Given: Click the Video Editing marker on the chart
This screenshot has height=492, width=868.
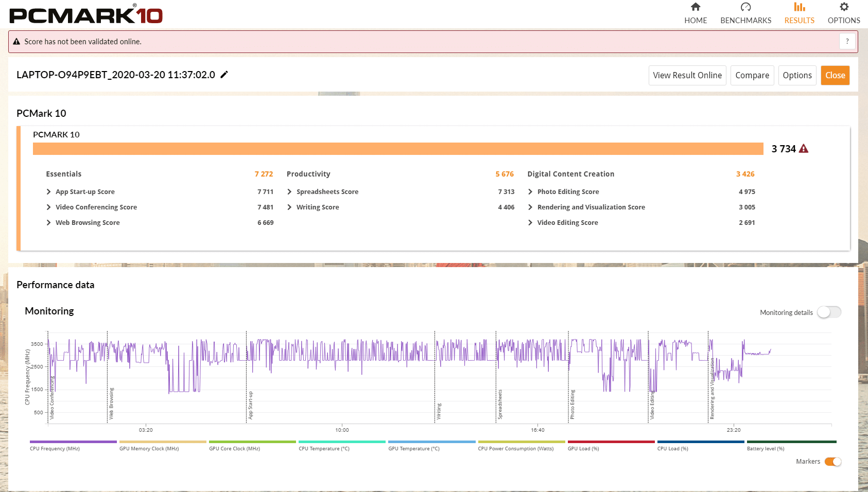Looking at the screenshot, I should point(652,406).
